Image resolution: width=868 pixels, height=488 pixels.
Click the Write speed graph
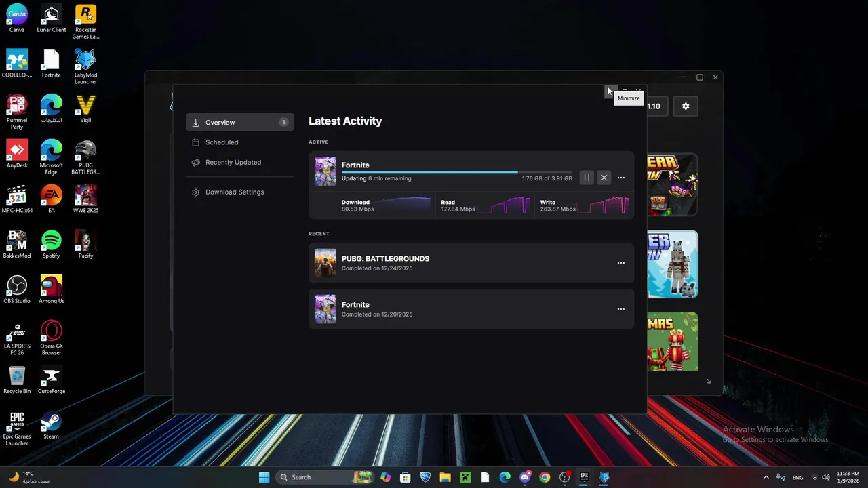pyautogui.click(x=604, y=205)
